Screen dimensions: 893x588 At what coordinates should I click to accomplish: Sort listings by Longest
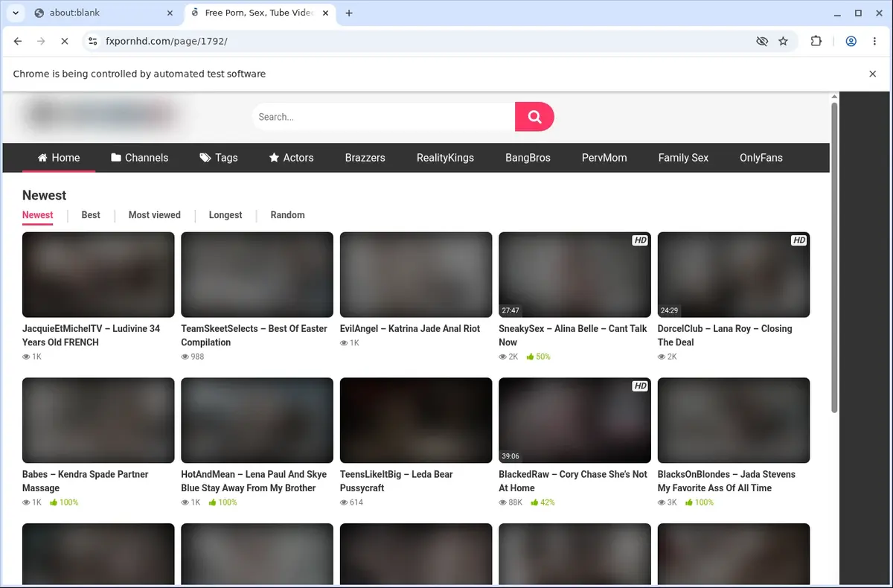pos(225,215)
